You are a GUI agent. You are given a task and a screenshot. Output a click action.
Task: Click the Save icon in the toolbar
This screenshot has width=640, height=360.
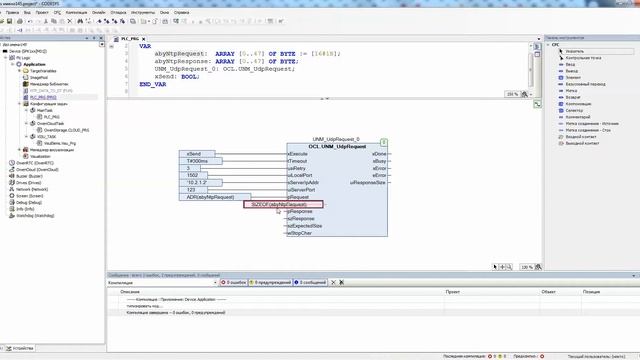pos(9,21)
